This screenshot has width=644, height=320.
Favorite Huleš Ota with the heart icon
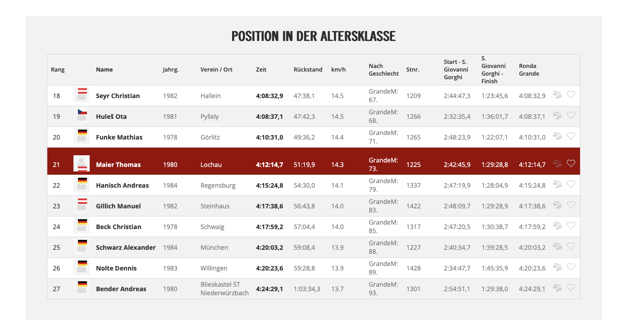click(x=571, y=115)
